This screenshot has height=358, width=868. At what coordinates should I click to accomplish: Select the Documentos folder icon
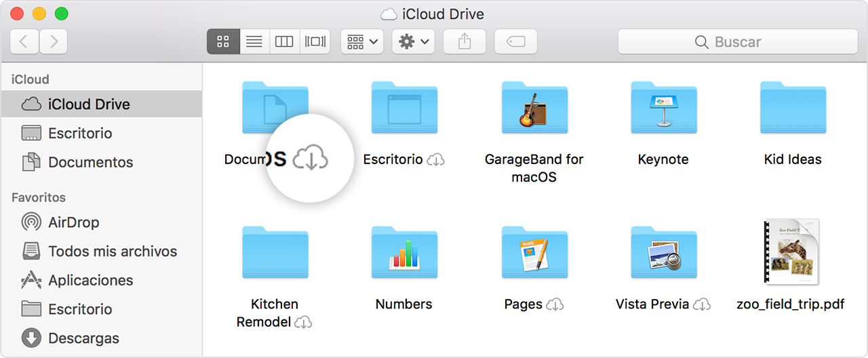(275, 107)
